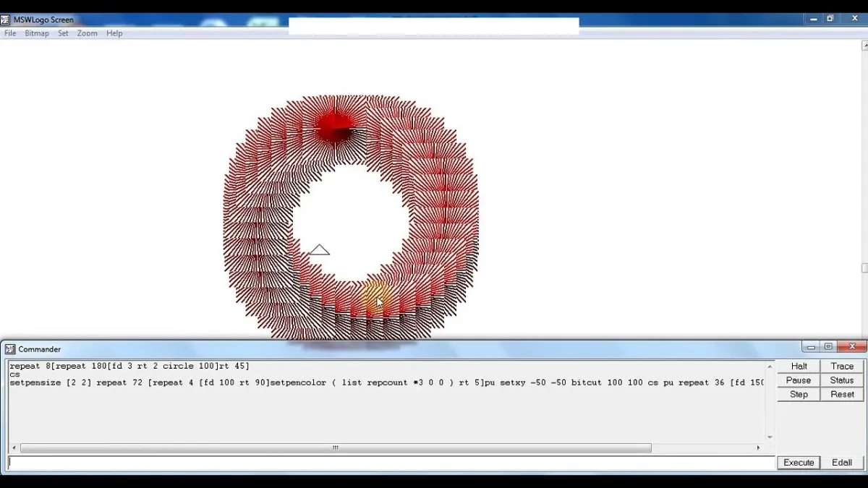Click the left arrow of the horizontal scrollbar
Image resolution: width=868 pixels, height=488 pixels.
tap(14, 448)
